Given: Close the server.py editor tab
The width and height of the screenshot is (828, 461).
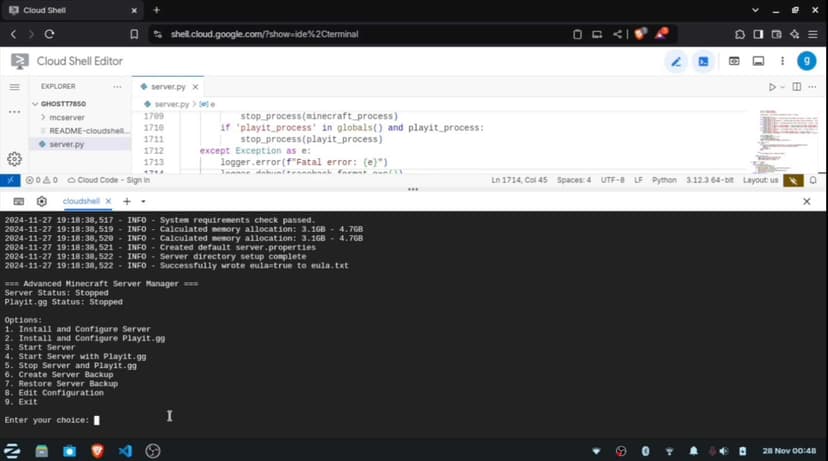Looking at the screenshot, I should (x=195, y=87).
